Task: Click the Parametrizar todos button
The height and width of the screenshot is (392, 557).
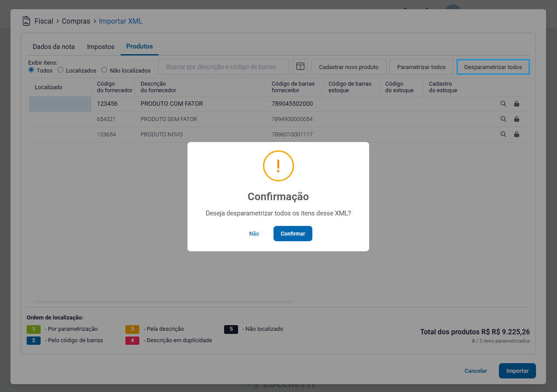Action: coord(421,67)
